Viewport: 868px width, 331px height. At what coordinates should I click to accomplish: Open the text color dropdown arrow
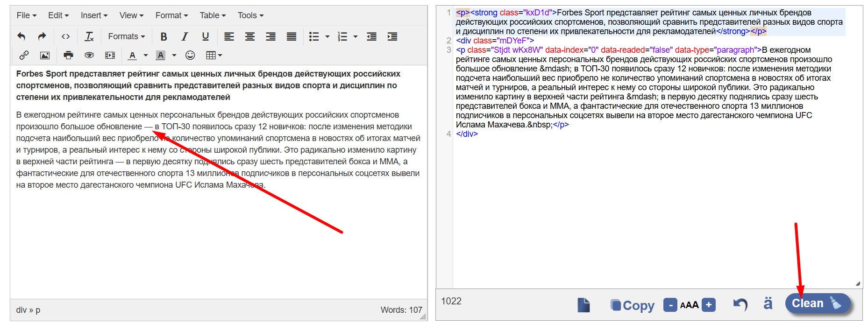pos(146,55)
